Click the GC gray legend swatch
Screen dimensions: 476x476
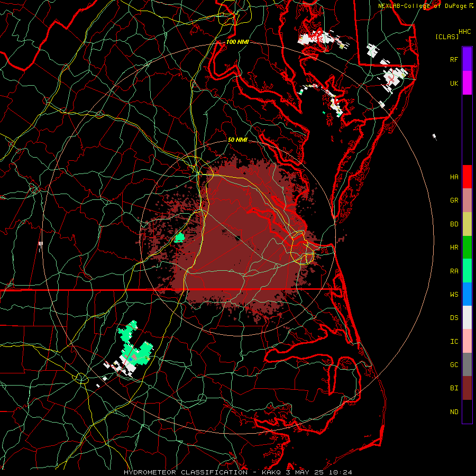pyautogui.click(x=467, y=364)
